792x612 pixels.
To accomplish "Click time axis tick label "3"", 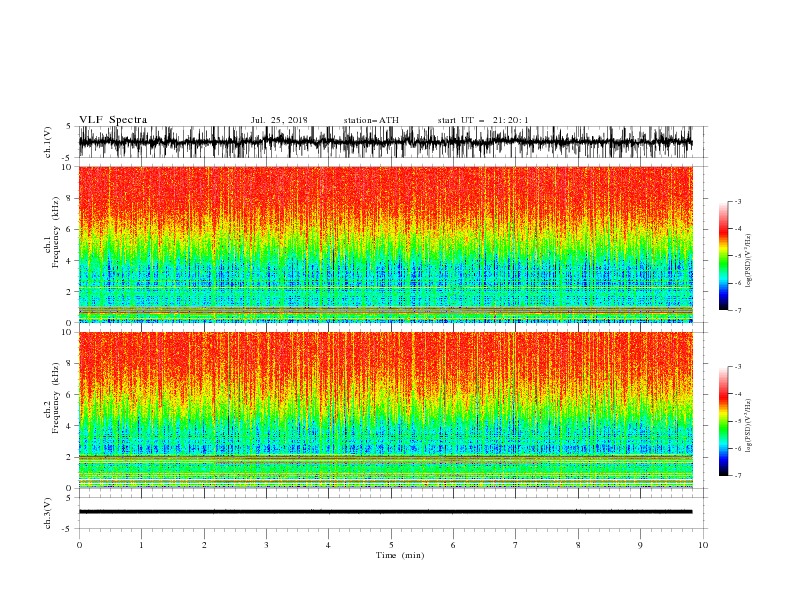I will [x=266, y=545].
